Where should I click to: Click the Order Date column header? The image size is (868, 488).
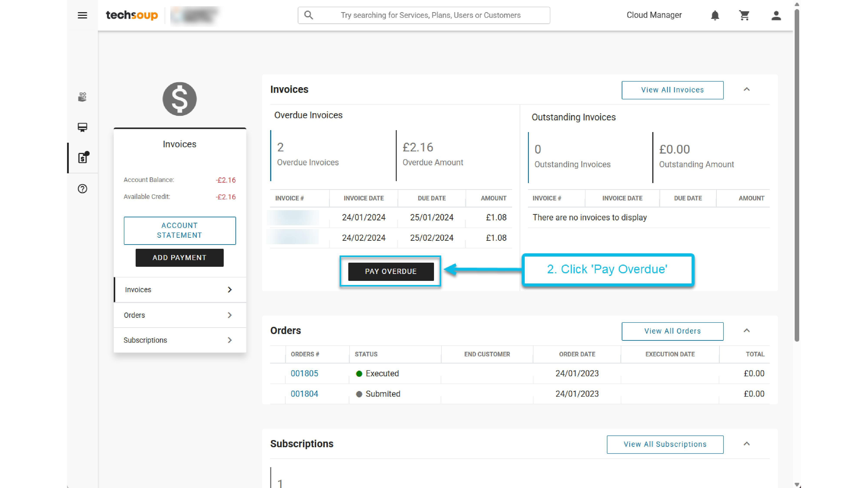pyautogui.click(x=577, y=354)
